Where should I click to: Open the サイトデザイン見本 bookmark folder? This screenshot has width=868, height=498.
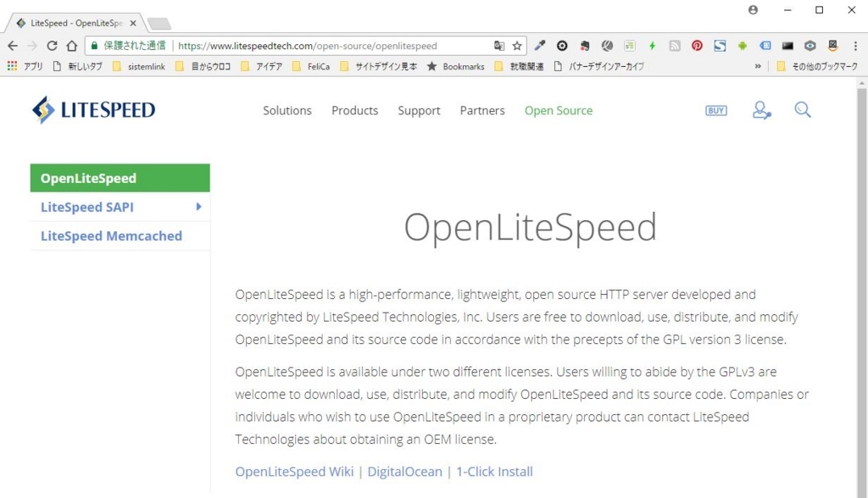tap(379, 66)
